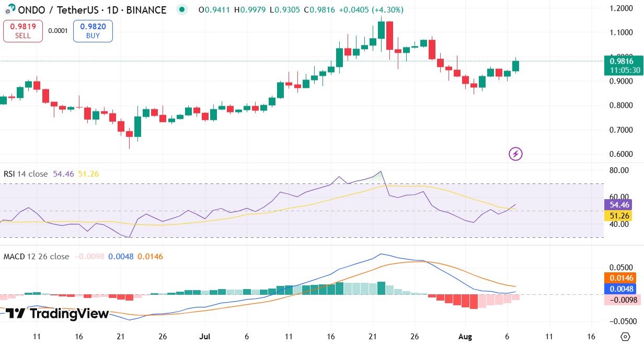The width and height of the screenshot is (644, 345).
Task: Select the MACD 12 26 close legend
Action: [36, 257]
